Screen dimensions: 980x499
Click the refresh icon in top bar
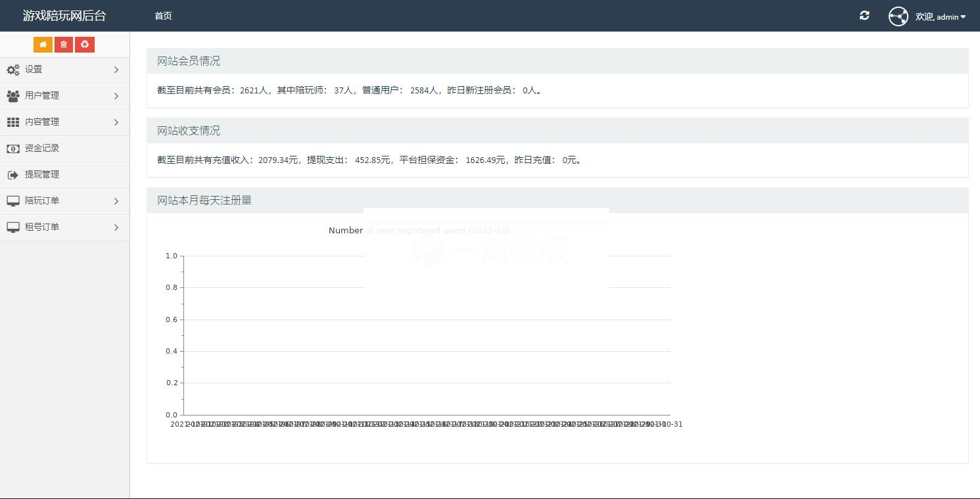[864, 16]
